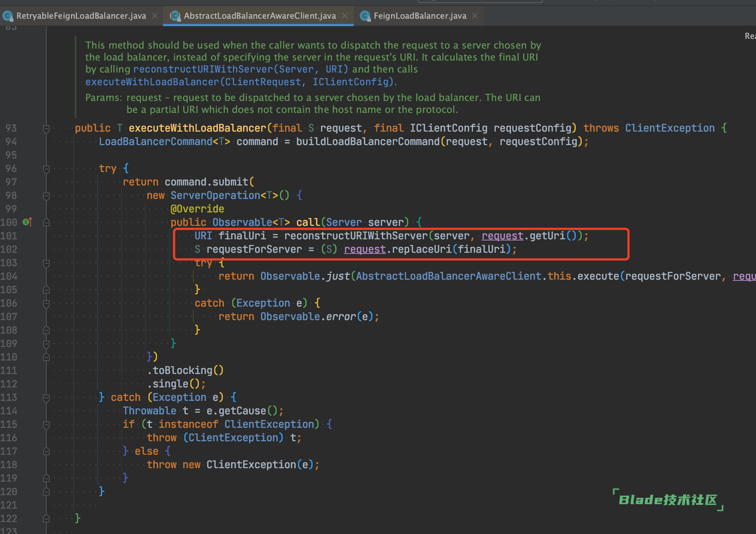Image resolution: width=756 pixels, height=534 pixels.
Task: Close the FeignLoadBalancer.java tab
Action: click(475, 16)
